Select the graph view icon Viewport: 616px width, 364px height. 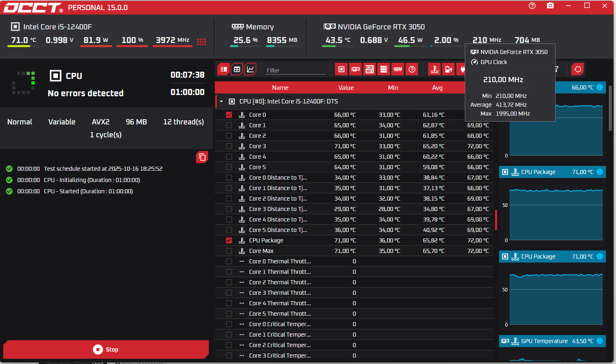(250, 69)
